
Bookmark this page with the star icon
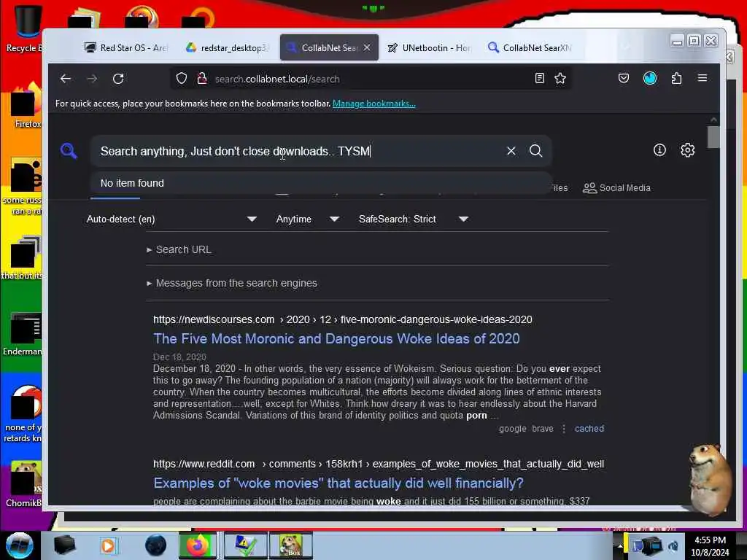pyautogui.click(x=560, y=79)
